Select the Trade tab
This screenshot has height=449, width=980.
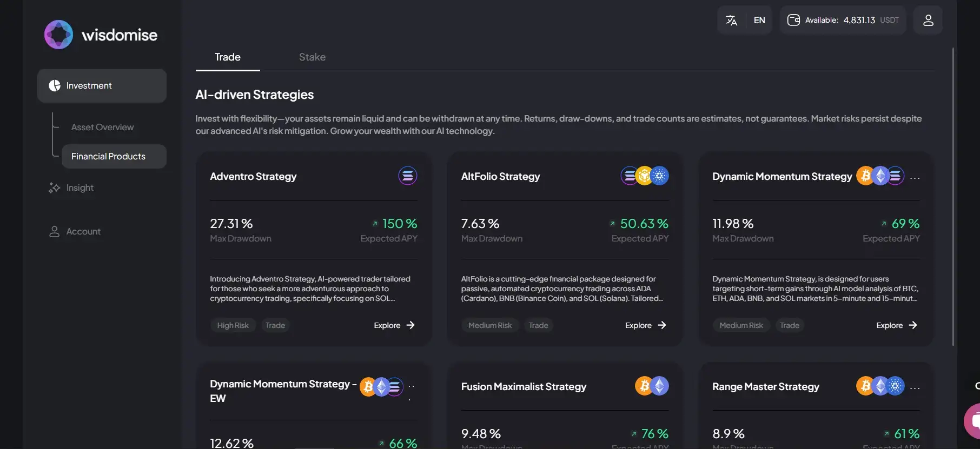(x=228, y=57)
